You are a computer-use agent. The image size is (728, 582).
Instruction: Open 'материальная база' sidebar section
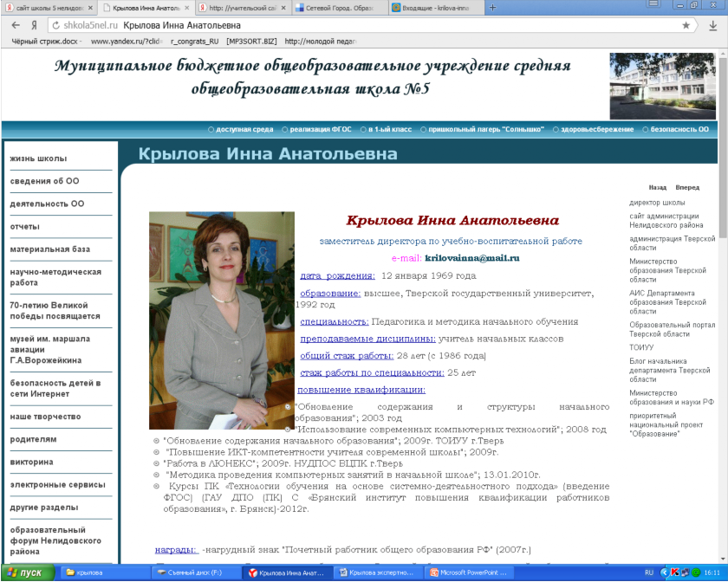tap(50, 249)
